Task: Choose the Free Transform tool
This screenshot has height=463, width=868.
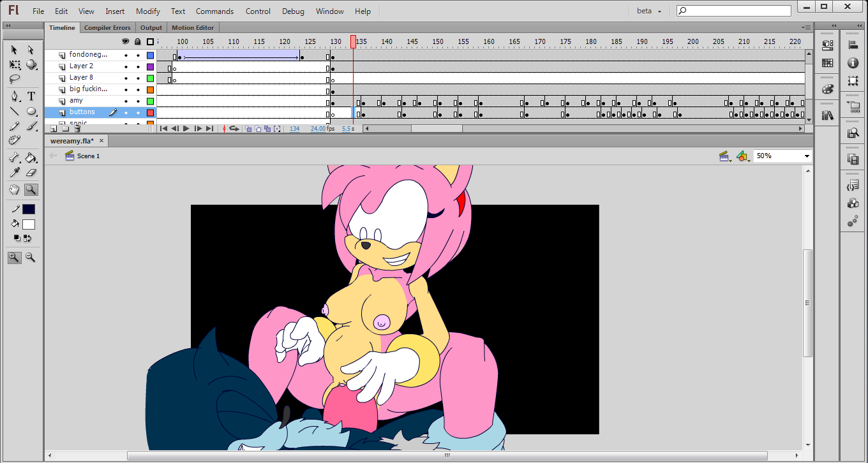Action: 14,65
